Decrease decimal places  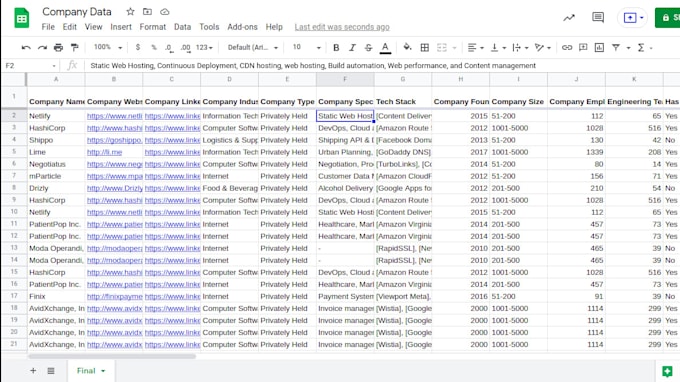(169, 47)
